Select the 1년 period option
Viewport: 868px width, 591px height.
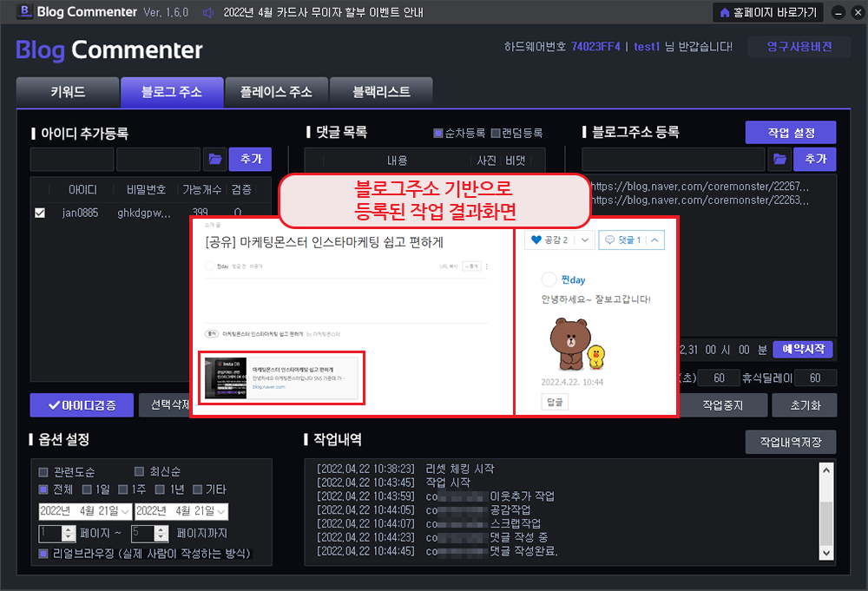point(160,489)
